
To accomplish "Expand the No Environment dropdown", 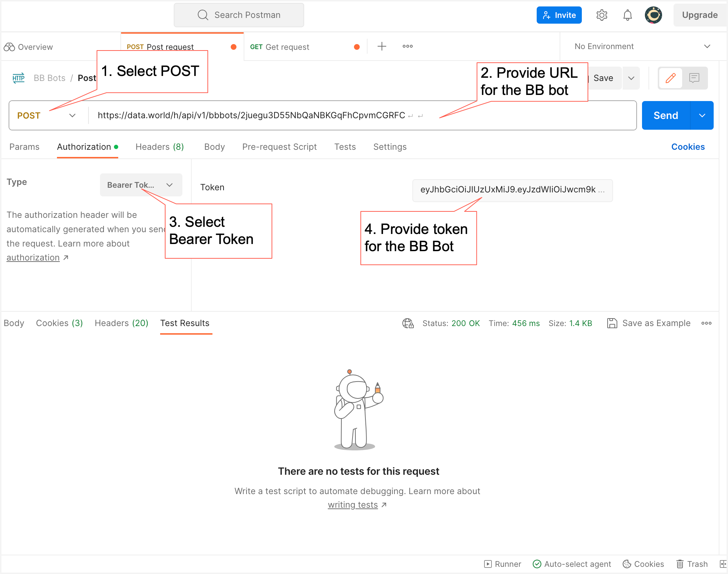I will click(642, 47).
